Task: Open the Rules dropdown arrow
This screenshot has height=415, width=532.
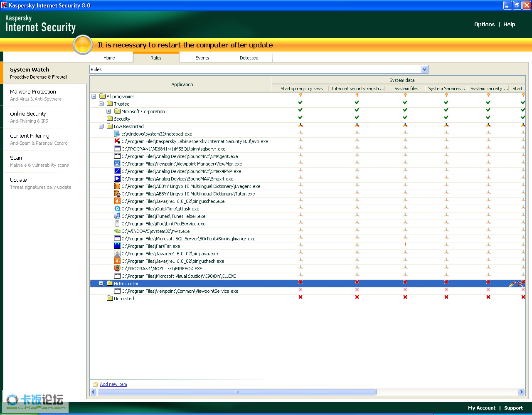Action: tap(424, 69)
